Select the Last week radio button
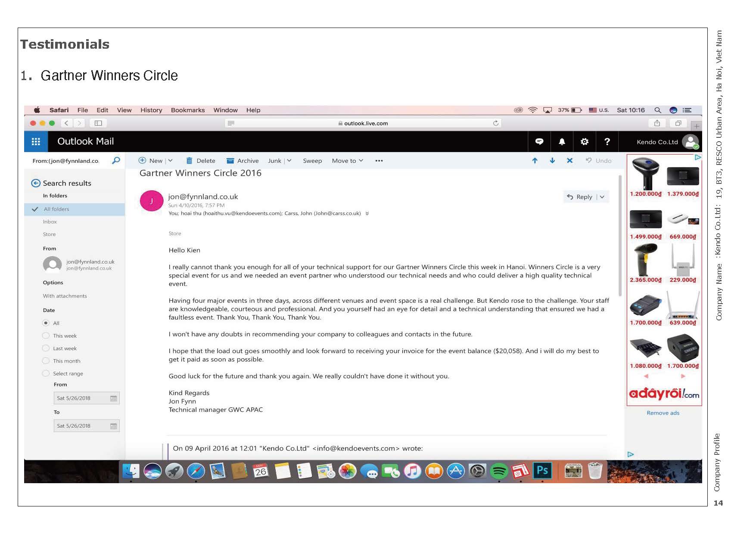Image resolution: width=756 pixels, height=534 pixels. [x=46, y=348]
